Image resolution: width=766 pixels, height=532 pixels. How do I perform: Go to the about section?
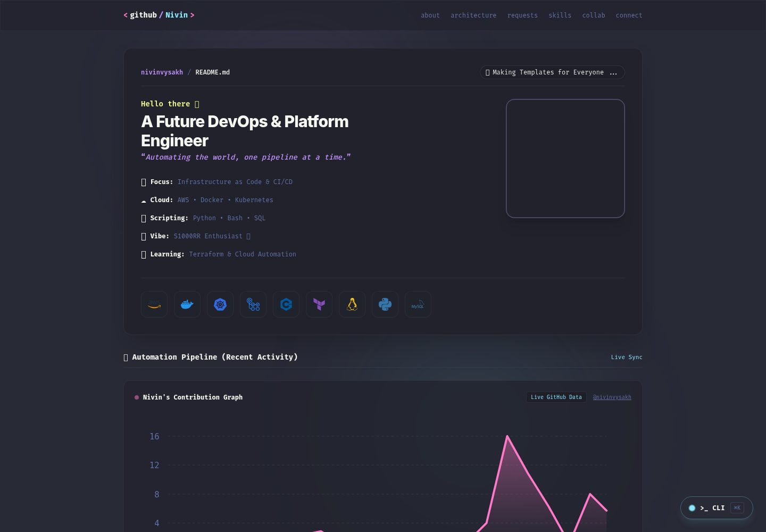point(430,15)
